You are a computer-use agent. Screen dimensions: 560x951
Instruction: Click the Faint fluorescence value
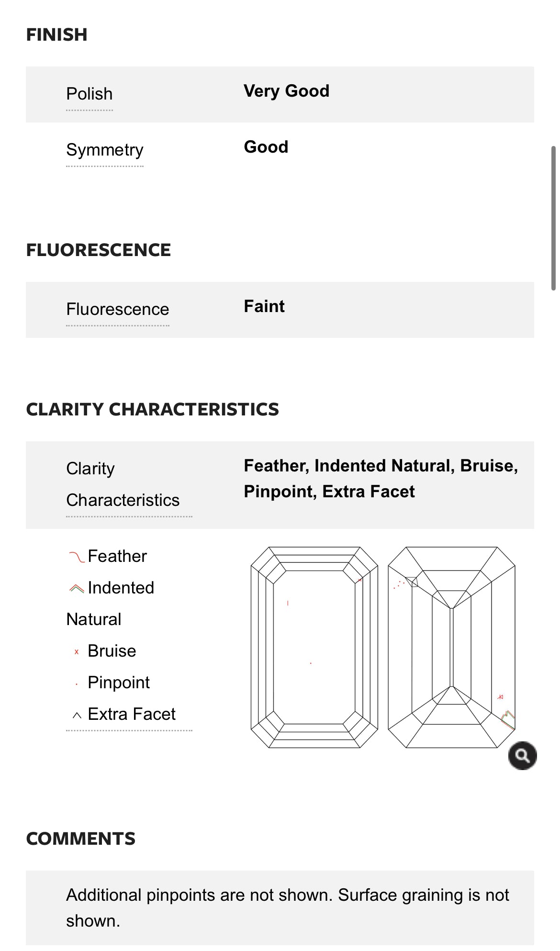264,306
